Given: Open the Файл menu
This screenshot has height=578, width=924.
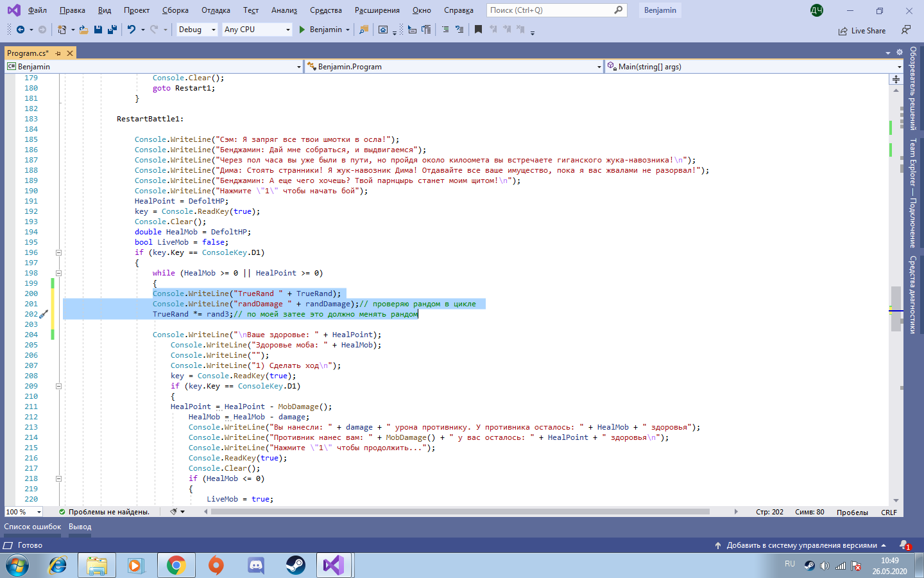Looking at the screenshot, I should 37,10.
